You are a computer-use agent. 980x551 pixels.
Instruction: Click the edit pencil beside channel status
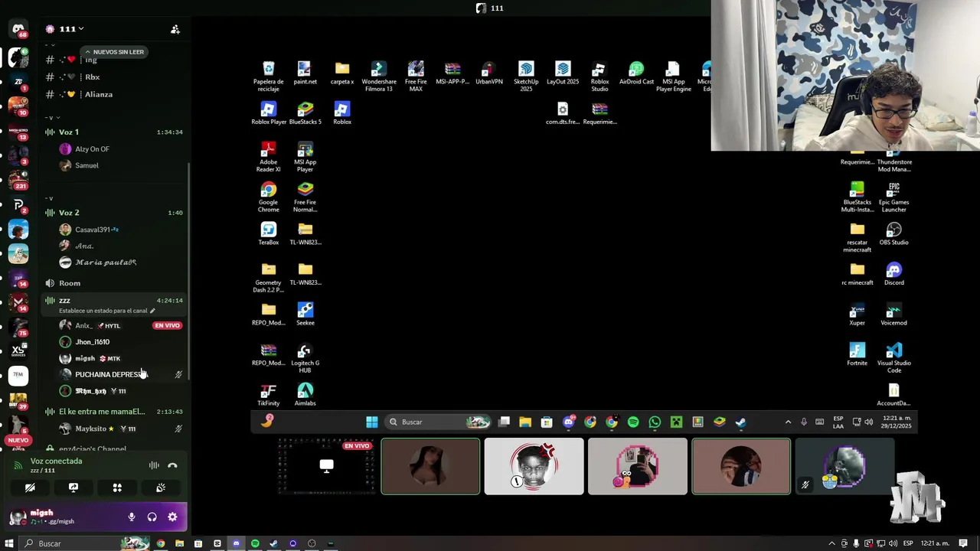click(x=152, y=311)
